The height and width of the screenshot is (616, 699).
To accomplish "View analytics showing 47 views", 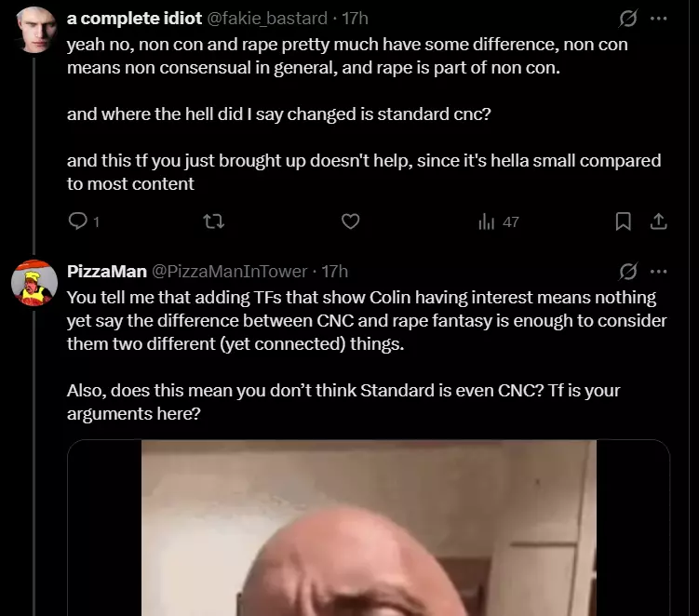I will click(498, 221).
